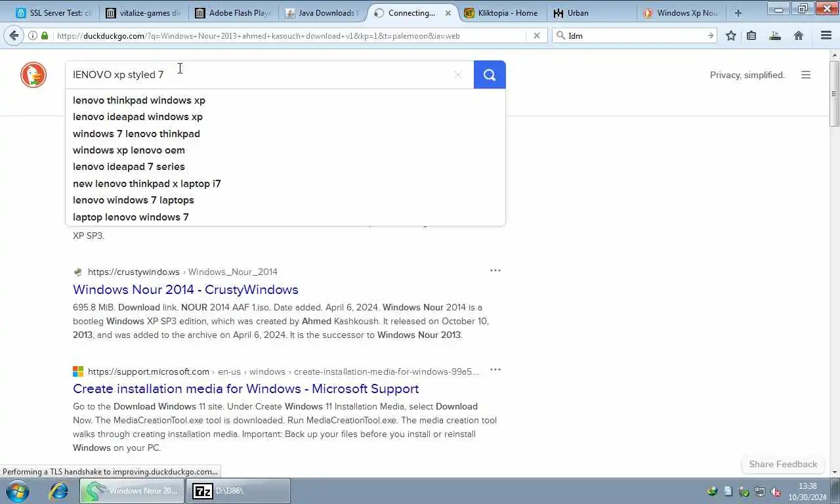The height and width of the screenshot is (504, 840).
Task: Switch to Kliktopia - Home tab
Action: [x=502, y=12]
